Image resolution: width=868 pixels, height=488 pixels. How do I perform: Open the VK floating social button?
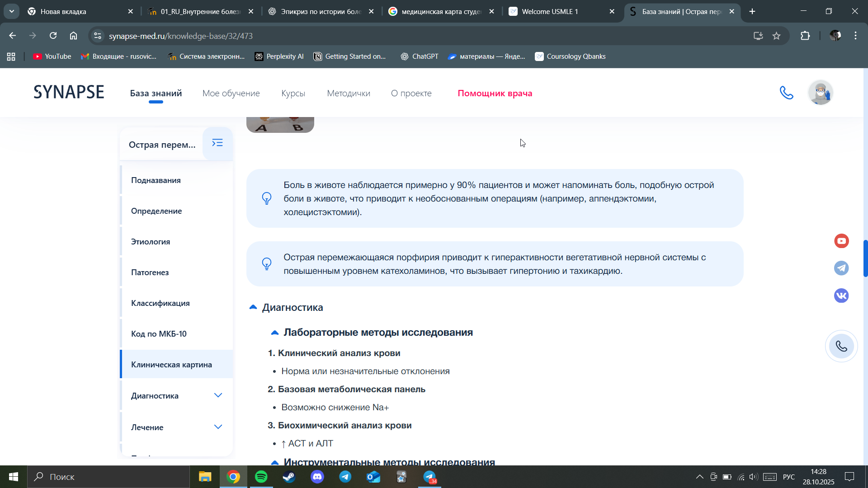point(841,296)
